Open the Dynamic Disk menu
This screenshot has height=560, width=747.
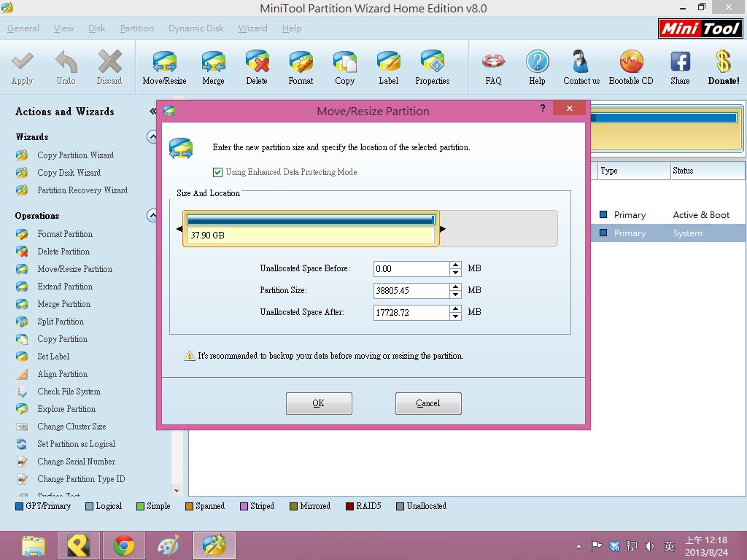click(x=196, y=28)
